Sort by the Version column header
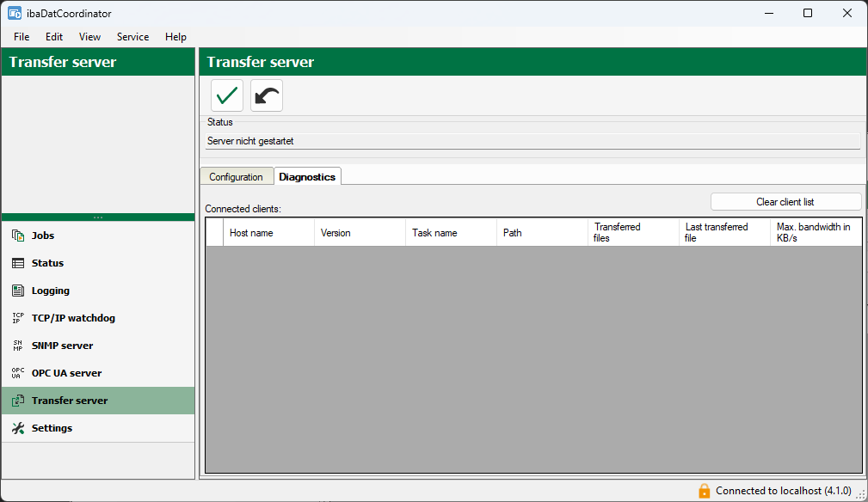This screenshot has width=868, height=502. pos(360,233)
